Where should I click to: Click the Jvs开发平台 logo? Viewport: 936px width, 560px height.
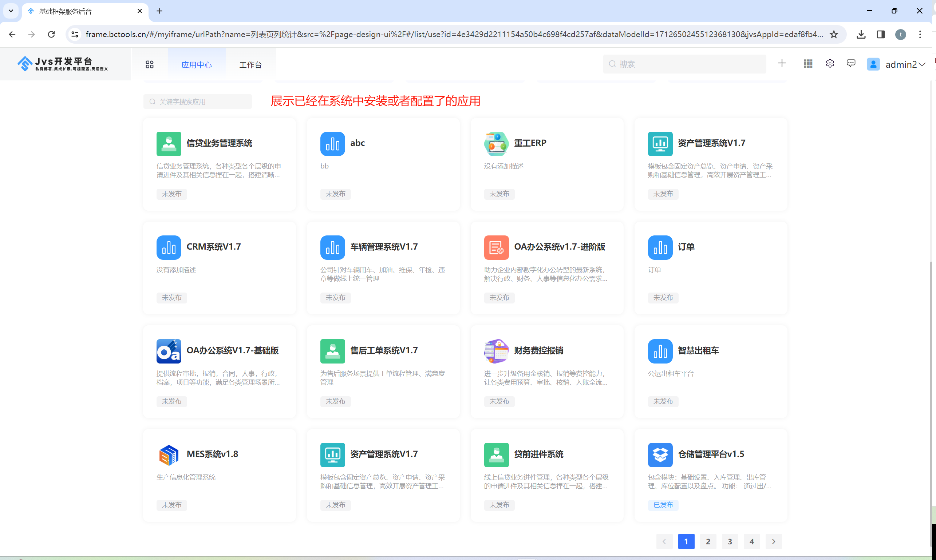pyautogui.click(x=63, y=64)
